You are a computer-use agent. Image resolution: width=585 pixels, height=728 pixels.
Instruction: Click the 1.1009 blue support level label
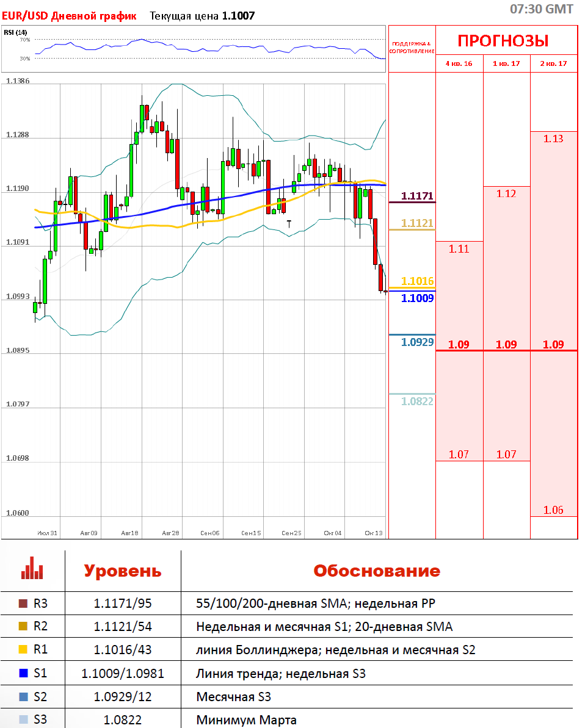coord(417,298)
